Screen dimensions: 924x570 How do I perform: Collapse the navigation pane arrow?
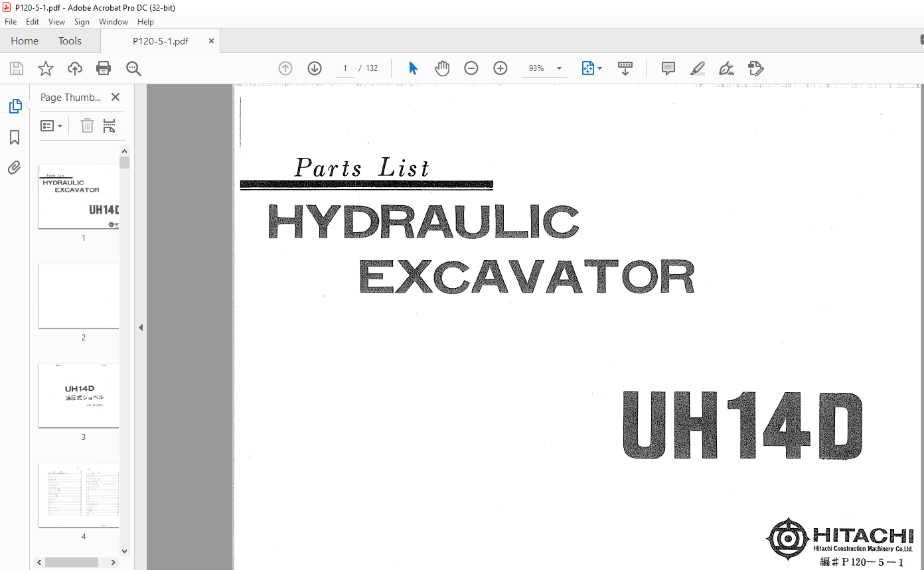point(141,327)
